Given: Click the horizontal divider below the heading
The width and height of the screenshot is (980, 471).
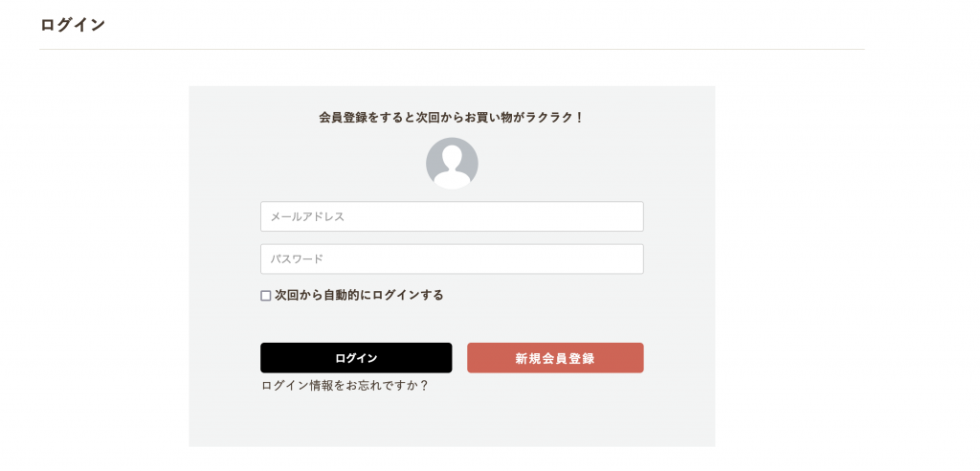Looking at the screenshot, I should point(452,49).
